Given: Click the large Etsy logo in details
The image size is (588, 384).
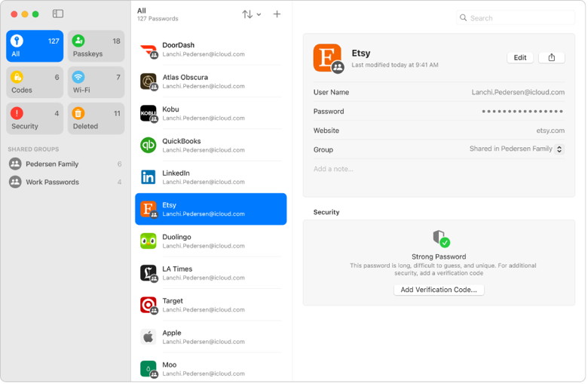Looking at the screenshot, I should tap(328, 58).
